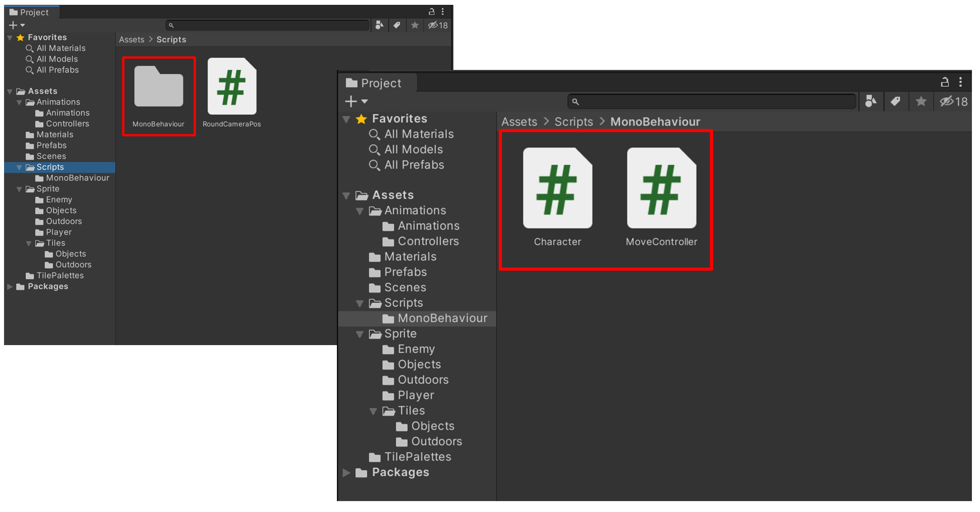This screenshot has width=980, height=512.
Task: Collapse the Tiles folder in large panel tree
Action: coord(373,411)
